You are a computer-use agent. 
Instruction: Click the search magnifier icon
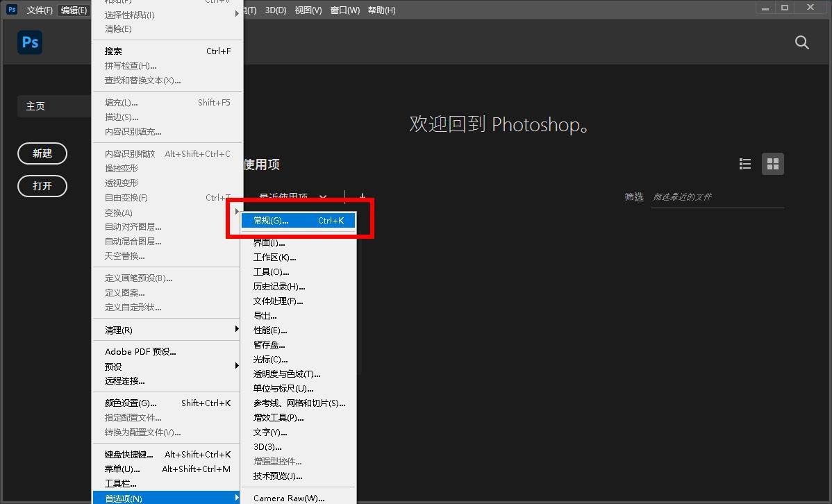(801, 42)
